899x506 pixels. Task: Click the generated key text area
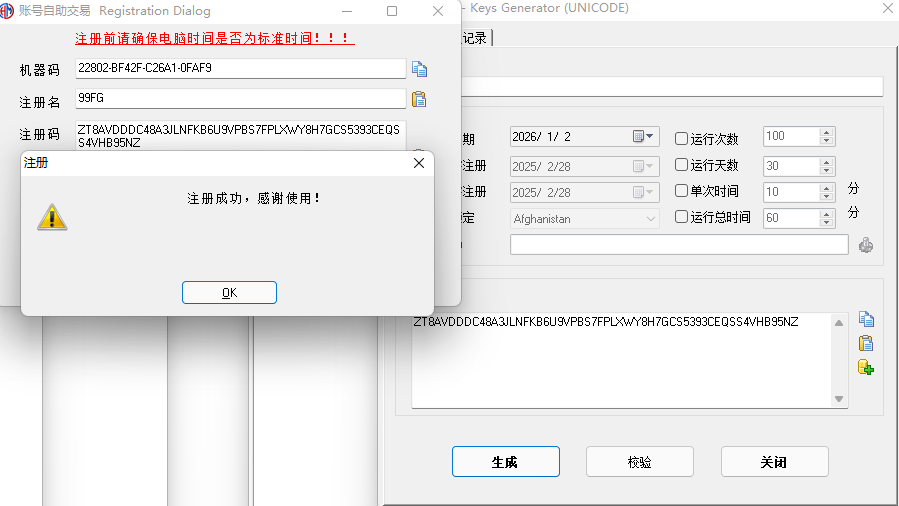(623, 360)
